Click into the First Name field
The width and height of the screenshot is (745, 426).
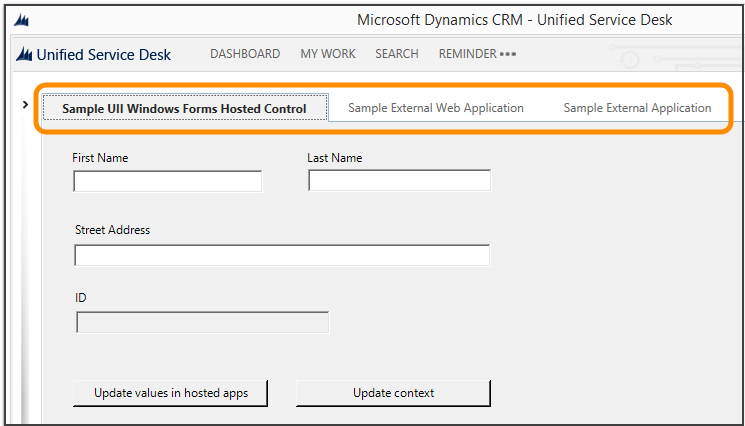point(168,181)
